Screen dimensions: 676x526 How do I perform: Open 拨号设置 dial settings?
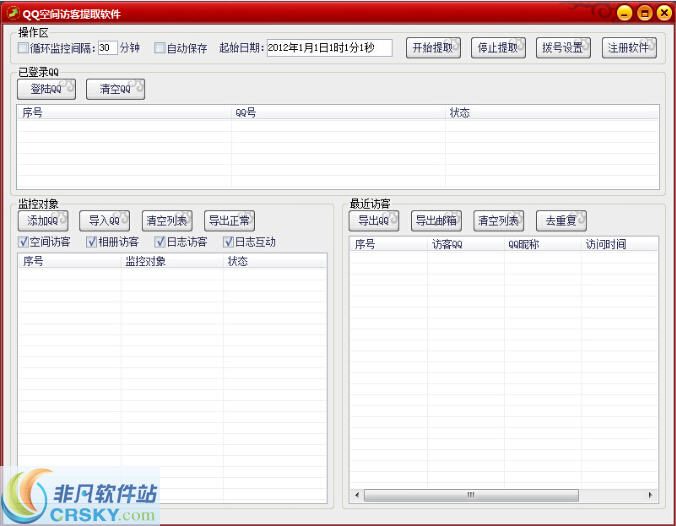coord(563,48)
